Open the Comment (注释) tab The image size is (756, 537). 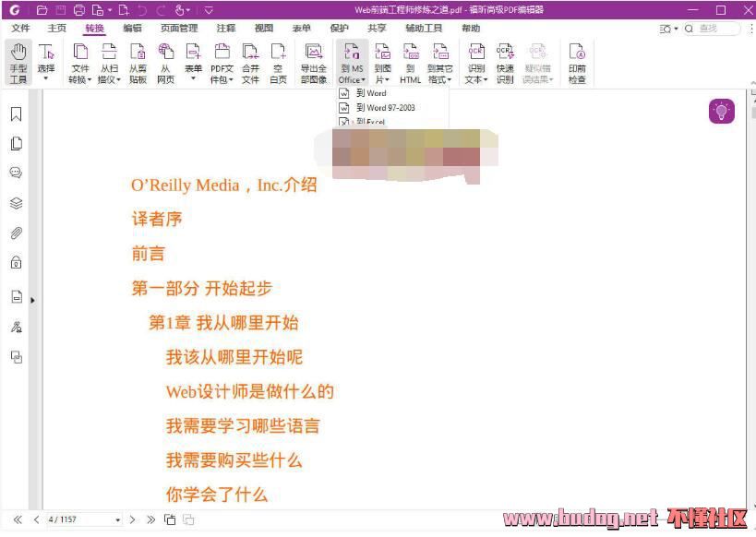226,29
